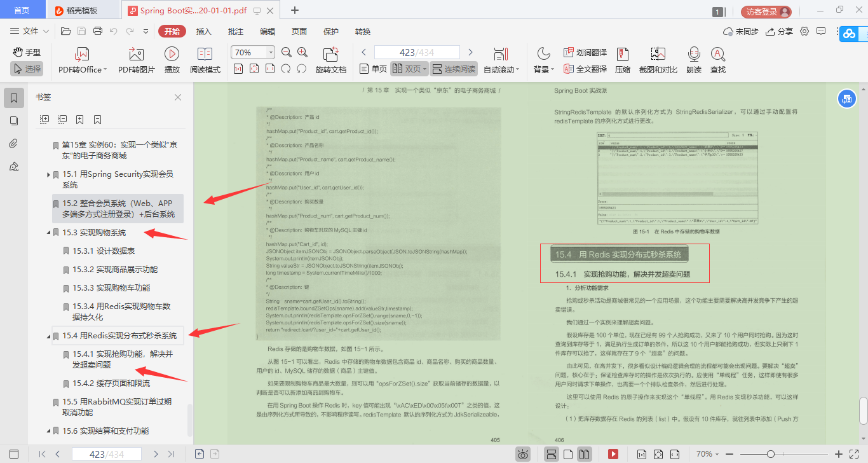Image resolution: width=868 pixels, height=463 pixels.
Task: Click collapse-all bookmarks icon
Action: click(62, 119)
